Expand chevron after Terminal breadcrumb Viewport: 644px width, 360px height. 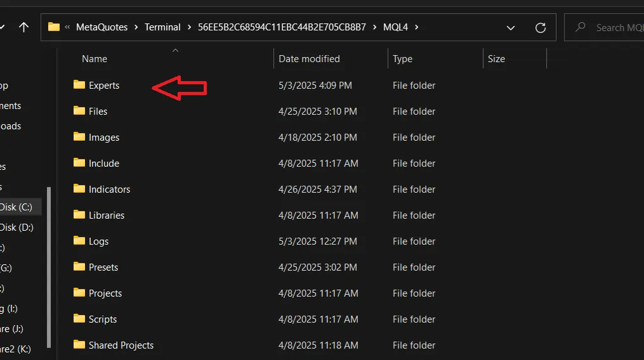pos(189,27)
